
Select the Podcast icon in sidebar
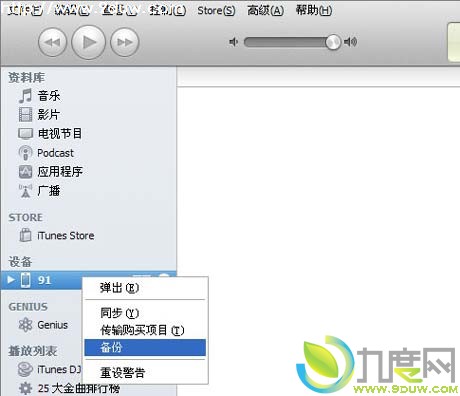click(26, 153)
